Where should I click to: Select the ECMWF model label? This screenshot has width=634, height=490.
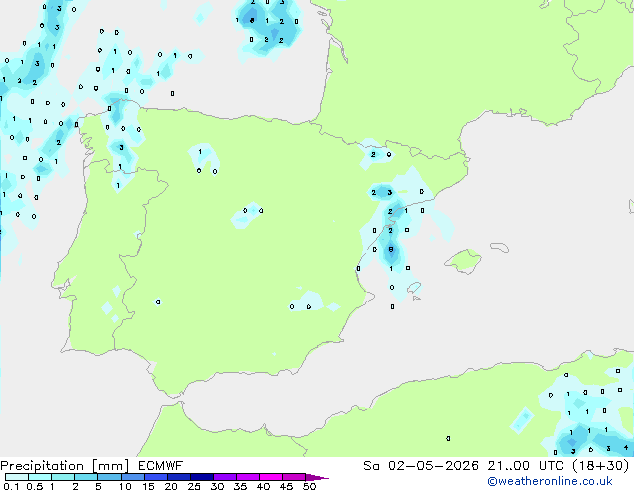161,466
